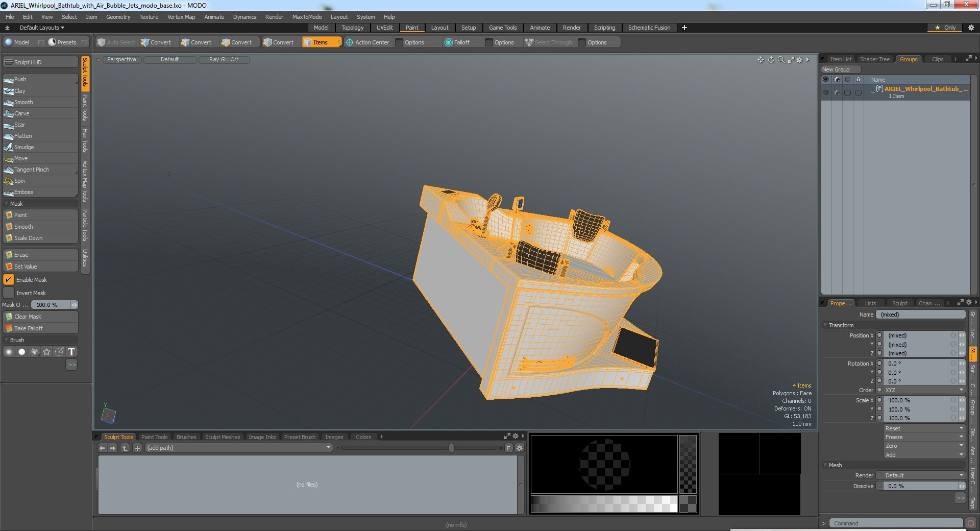Pick the Flatten sculpt tool
The height and width of the screenshot is (531, 980).
(x=40, y=136)
